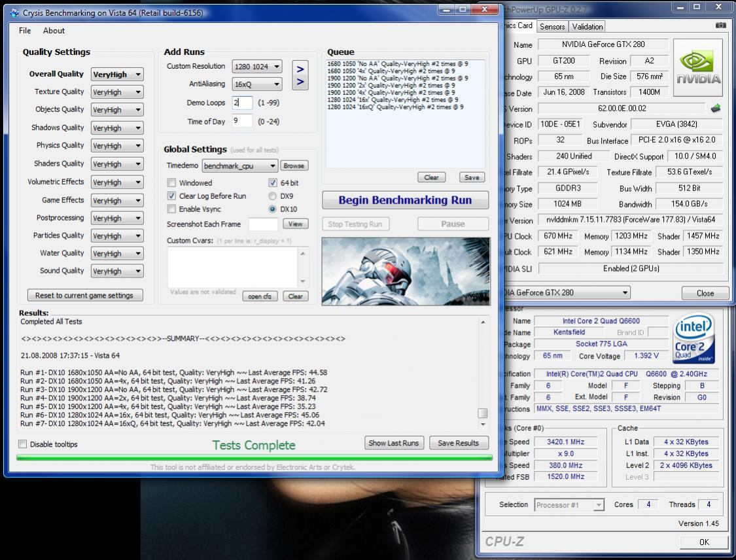Click the Results pane scrollbar thumb

pyautogui.click(x=483, y=413)
